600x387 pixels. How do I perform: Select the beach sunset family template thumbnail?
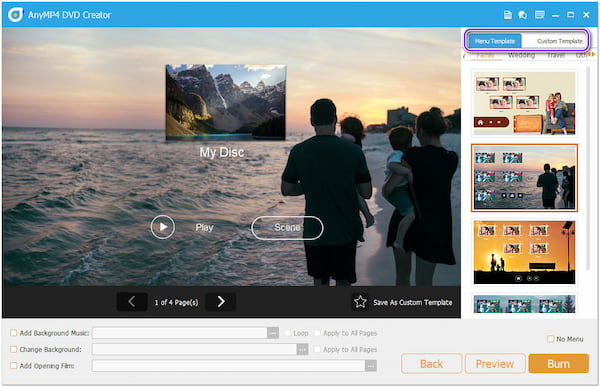524,178
